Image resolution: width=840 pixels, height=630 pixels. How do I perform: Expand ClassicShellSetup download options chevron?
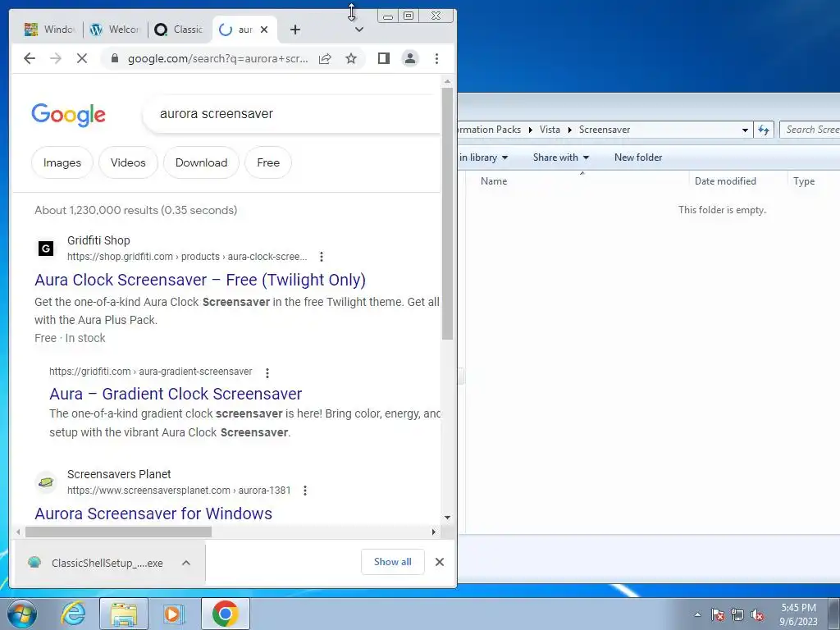pos(186,563)
